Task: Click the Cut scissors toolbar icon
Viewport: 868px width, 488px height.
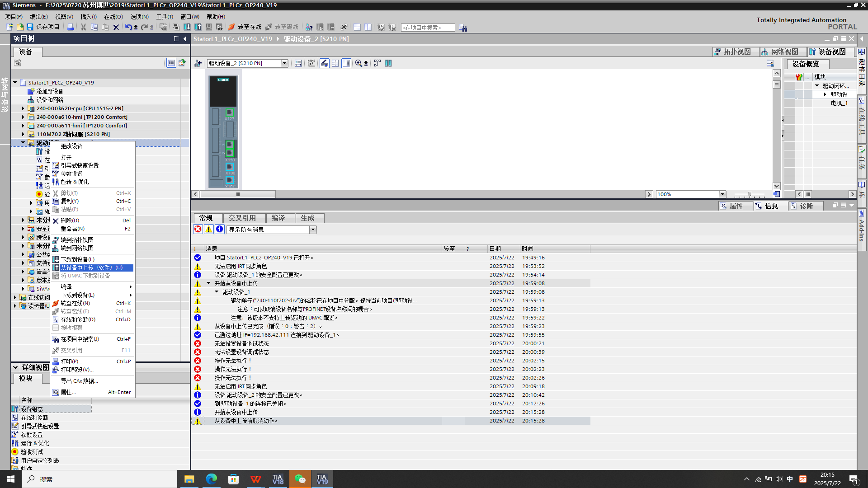Action: pos(83,27)
